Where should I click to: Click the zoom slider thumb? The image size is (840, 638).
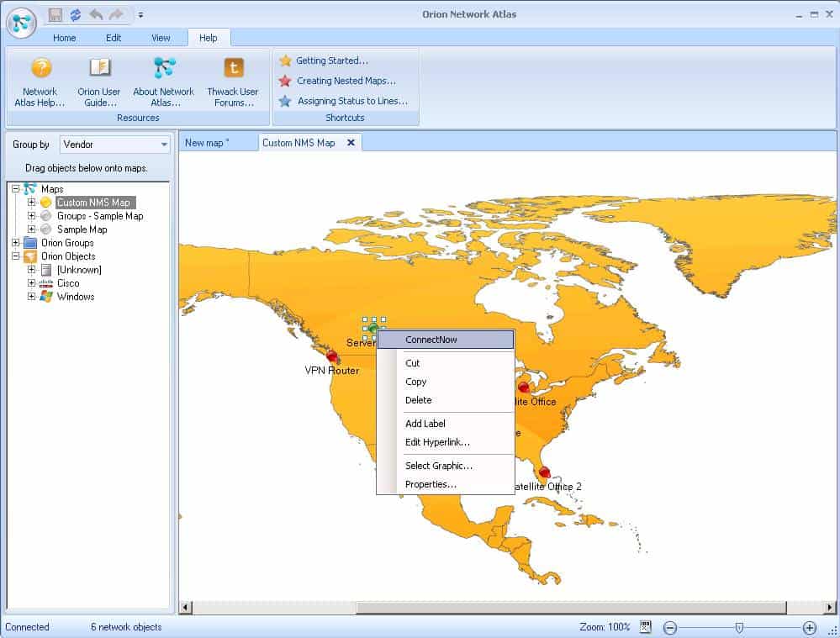click(739, 628)
